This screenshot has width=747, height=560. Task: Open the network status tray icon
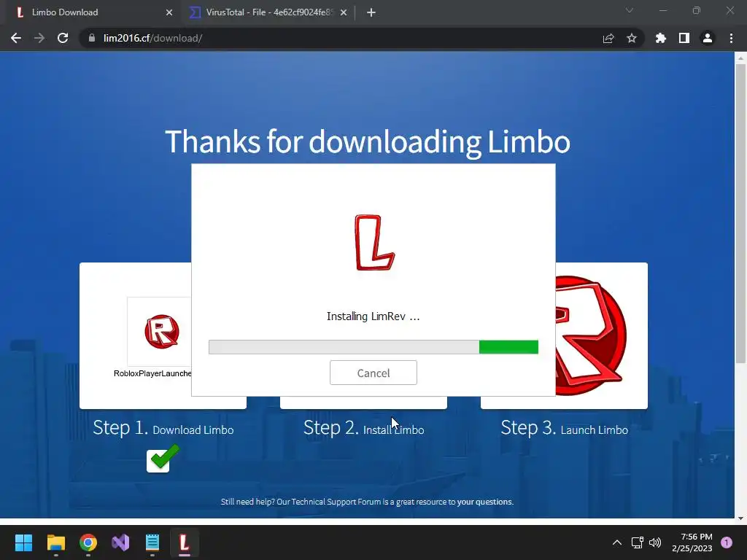pyautogui.click(x=637, y=542)
